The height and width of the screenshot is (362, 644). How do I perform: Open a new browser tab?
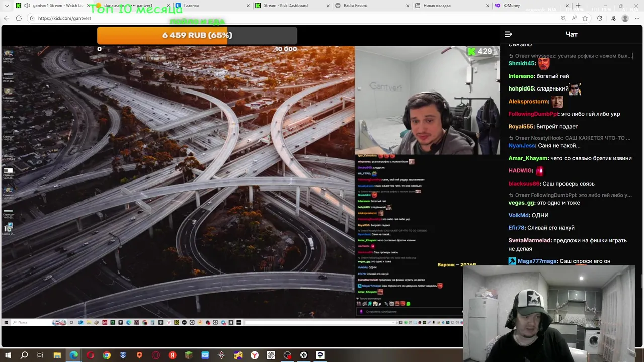pyautogui.click(x=578, y=6)
